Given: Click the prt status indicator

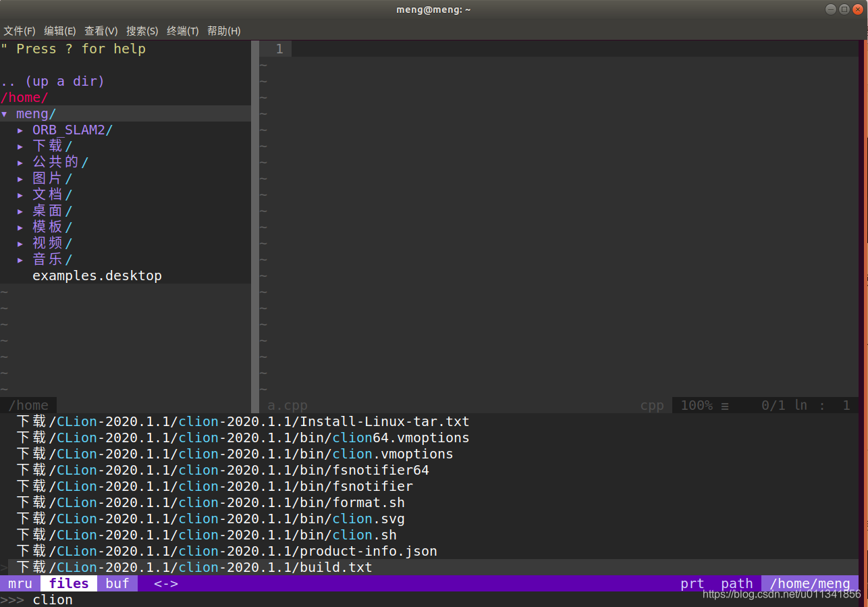Looking at the screenshot, I should pos(693,583).
